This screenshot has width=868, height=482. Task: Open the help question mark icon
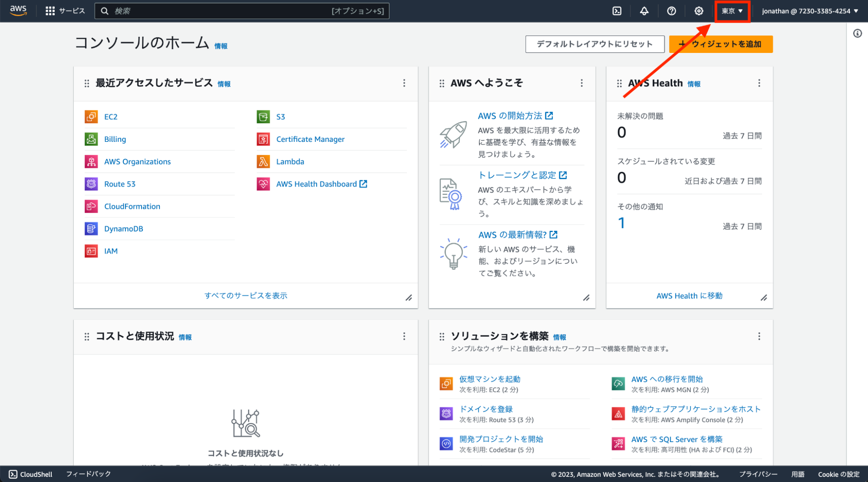(671, 11)
